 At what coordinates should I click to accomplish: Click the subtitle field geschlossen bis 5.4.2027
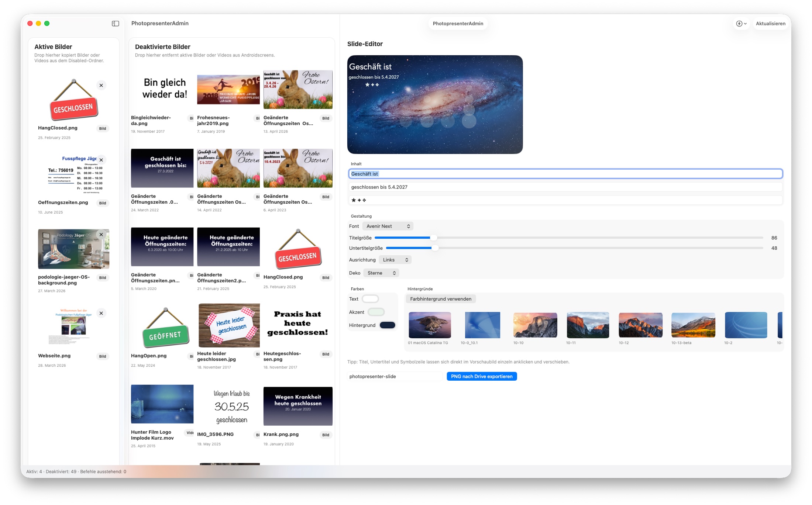pyautogui.click(x=565, y=187)
